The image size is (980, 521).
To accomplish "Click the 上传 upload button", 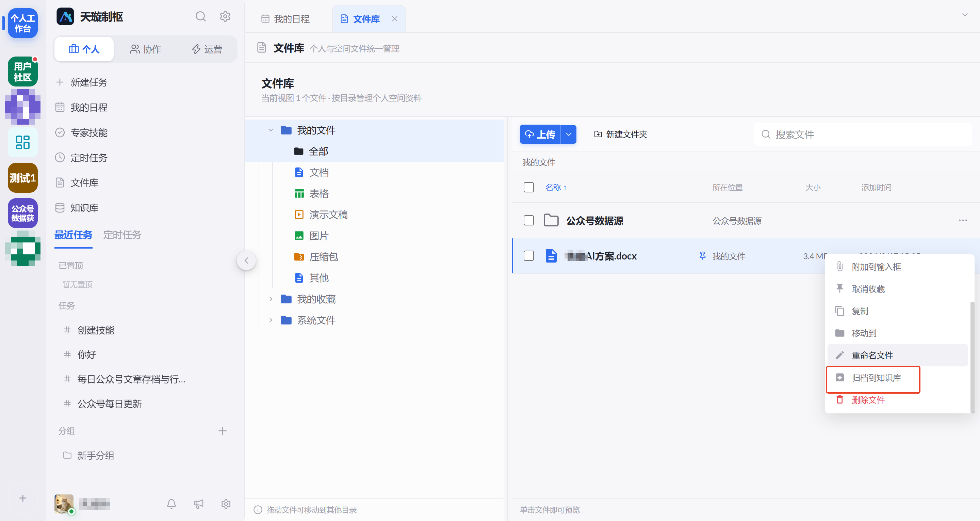I will 540,134.
